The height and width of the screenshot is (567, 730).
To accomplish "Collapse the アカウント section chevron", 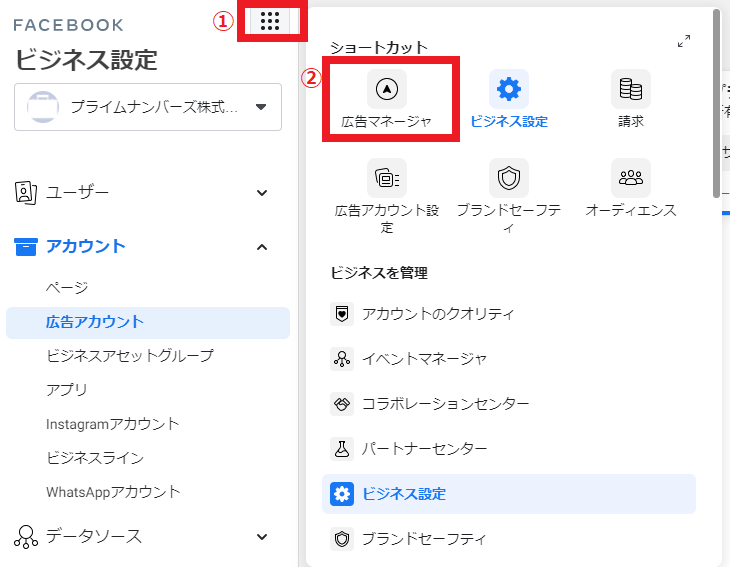I will 262,247.
